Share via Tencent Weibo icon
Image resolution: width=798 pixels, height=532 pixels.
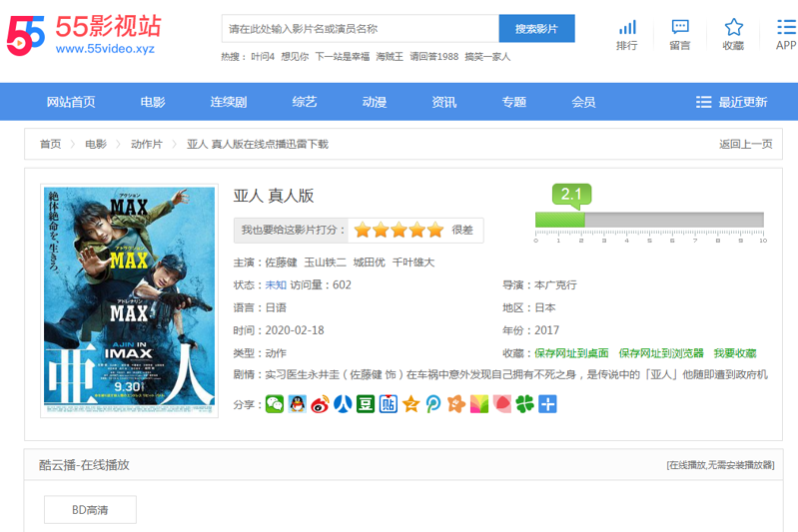point(433,404)
